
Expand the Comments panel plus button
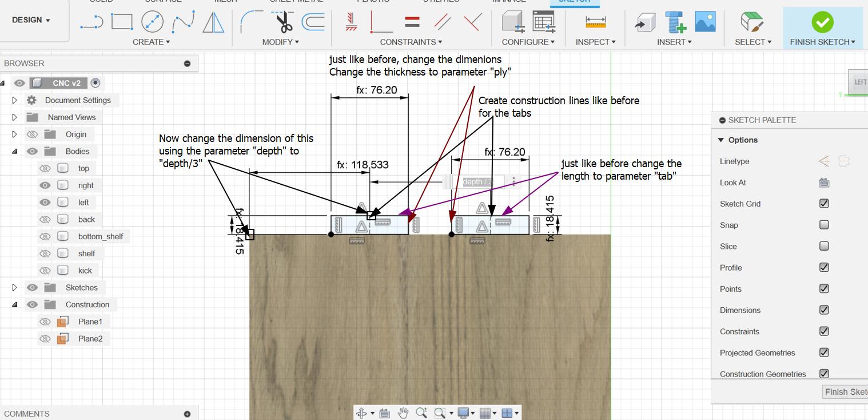click(187, 414)
